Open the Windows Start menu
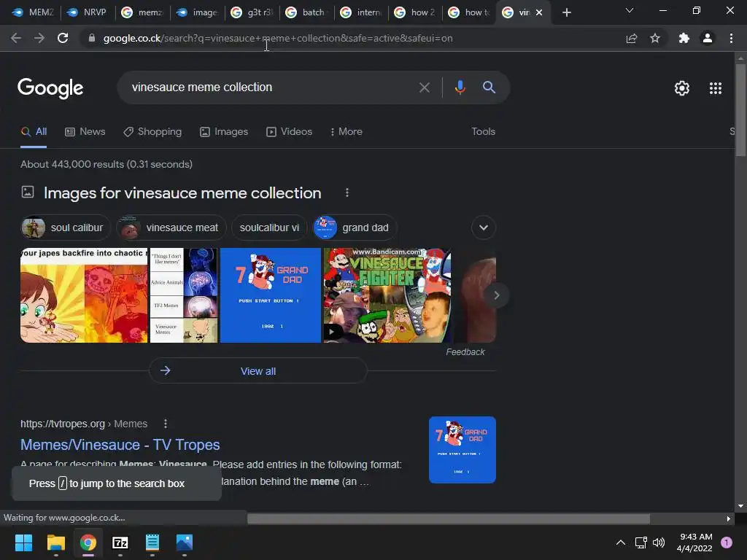The width and height of the screenshot is (747, 560). click(23, 542)
